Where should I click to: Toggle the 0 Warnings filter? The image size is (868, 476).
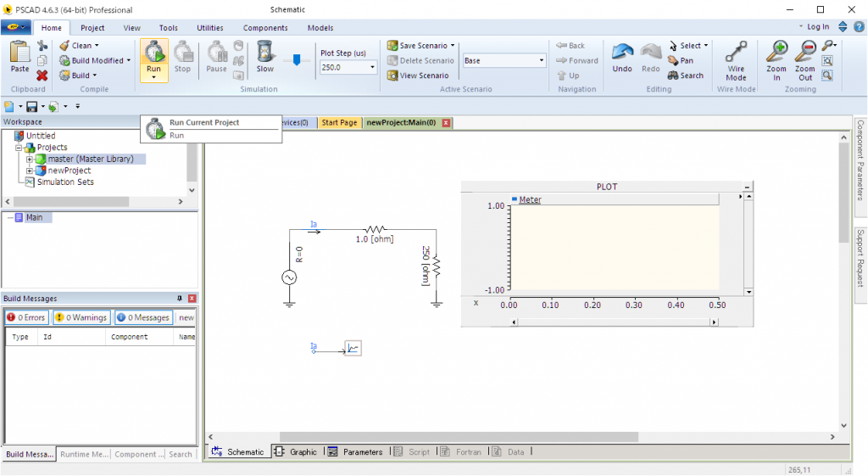click(81, 317)
